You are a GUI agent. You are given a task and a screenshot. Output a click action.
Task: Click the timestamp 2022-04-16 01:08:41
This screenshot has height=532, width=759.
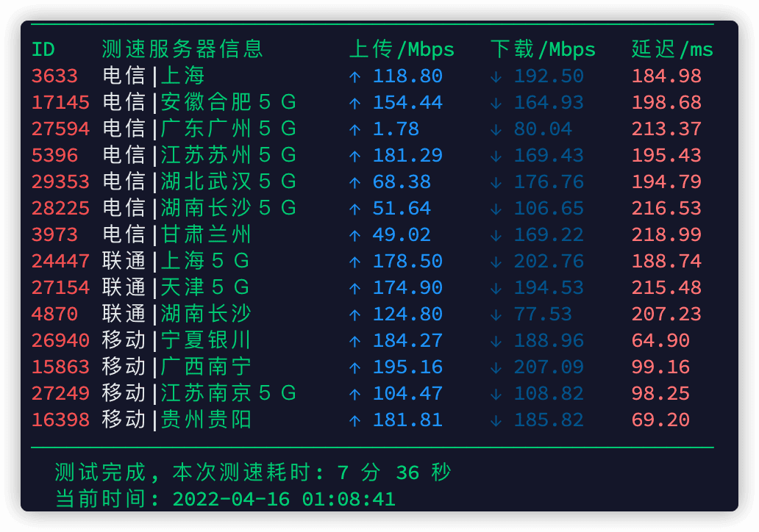pos(284,499)
